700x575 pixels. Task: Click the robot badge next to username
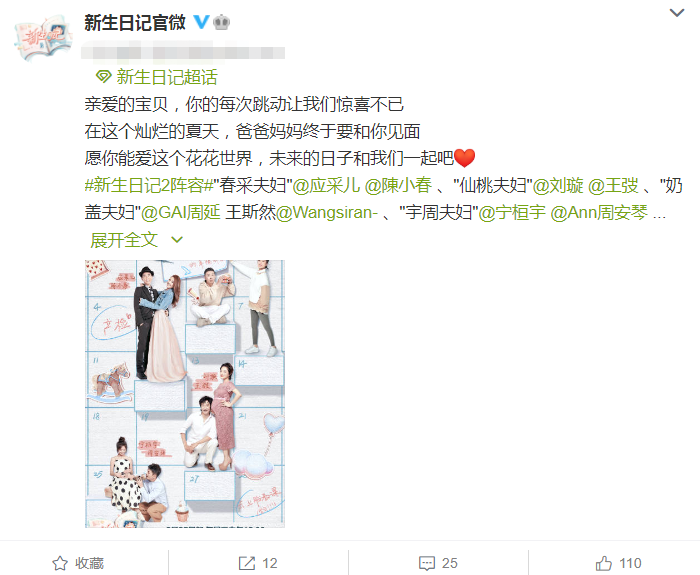point(221,22)
